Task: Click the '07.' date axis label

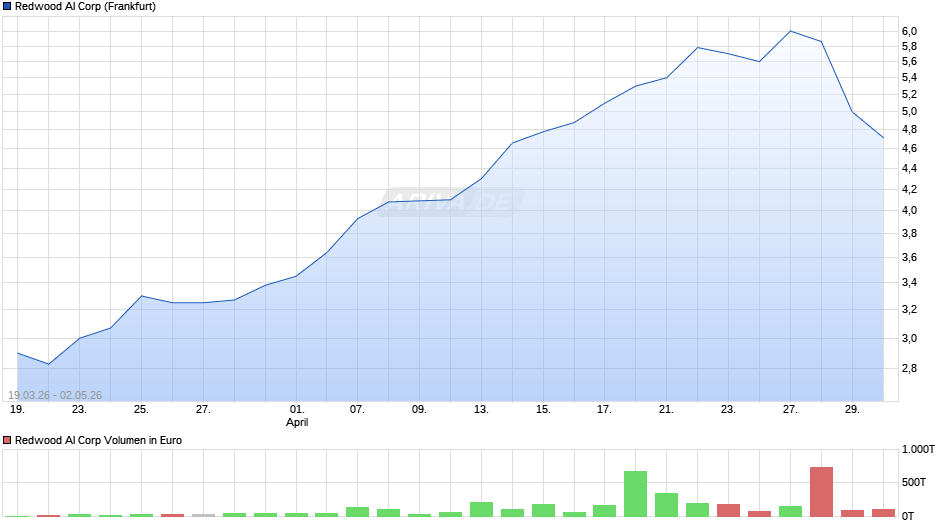Action: [357, 409]
